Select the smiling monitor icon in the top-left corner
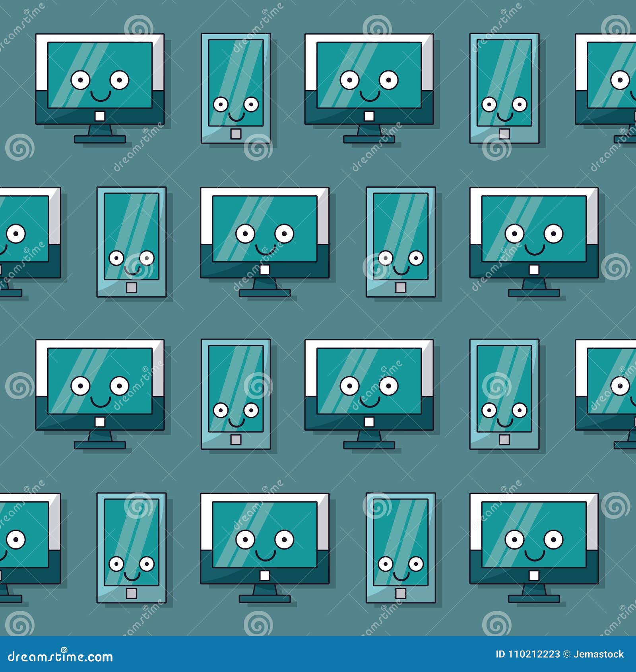The width and height of the screenshot is (636, 672). 99,87
